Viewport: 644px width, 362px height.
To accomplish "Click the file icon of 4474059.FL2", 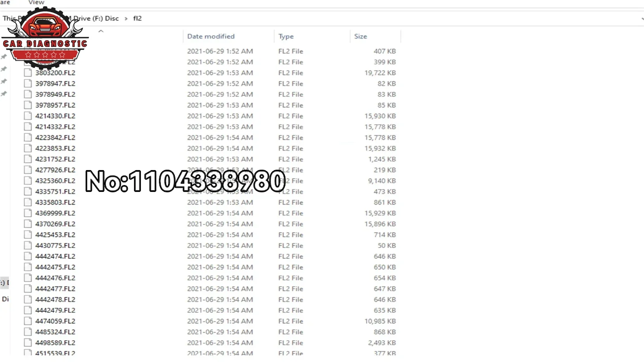I will click(28, 321).
